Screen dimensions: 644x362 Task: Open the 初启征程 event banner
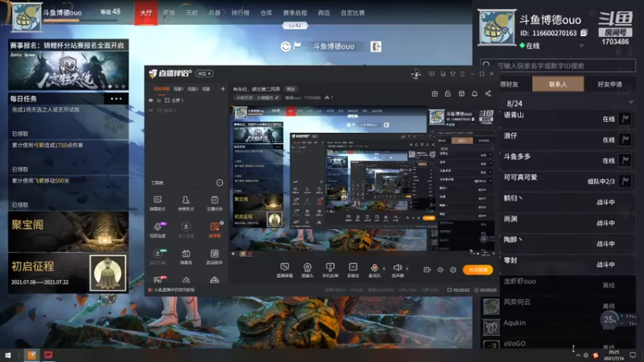68,273
